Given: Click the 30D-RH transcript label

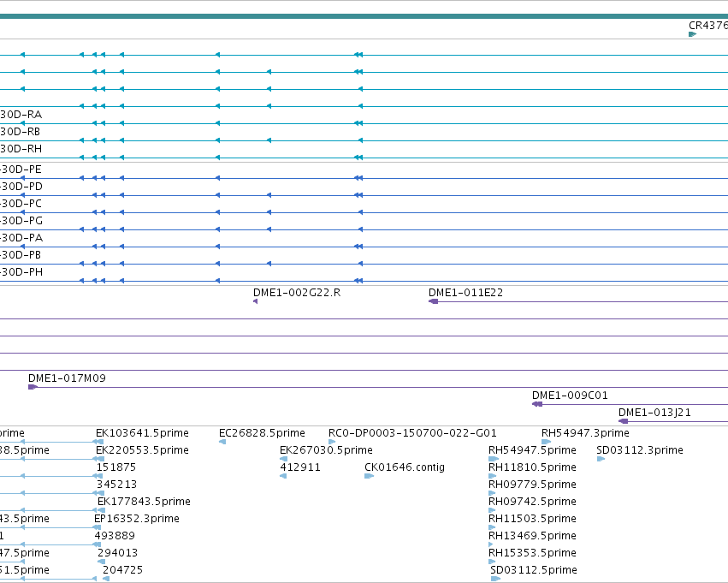Looking at the screenshot, I should [21, 149].
